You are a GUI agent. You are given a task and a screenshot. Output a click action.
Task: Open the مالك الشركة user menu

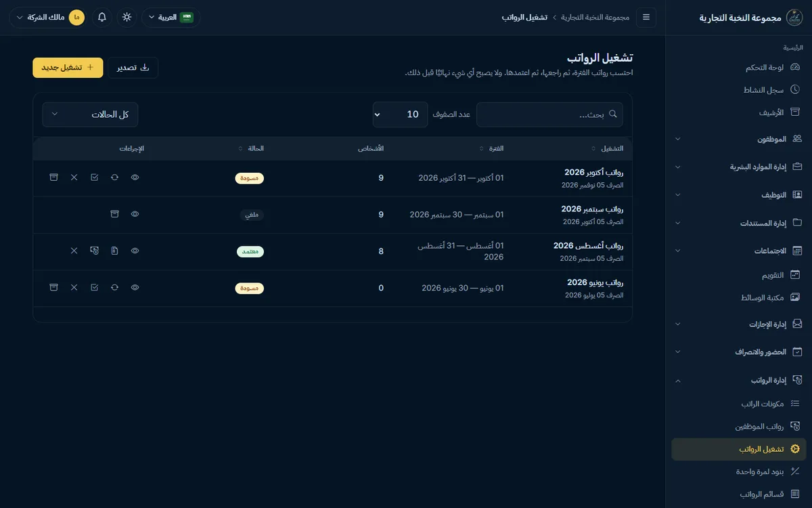(x=47, y=17)
